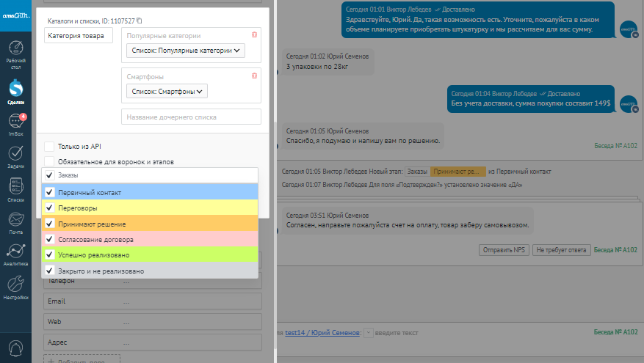This screenshot has height=363, width=644.
Task: Open the Задачи section
Action: [x=15, y=157]
